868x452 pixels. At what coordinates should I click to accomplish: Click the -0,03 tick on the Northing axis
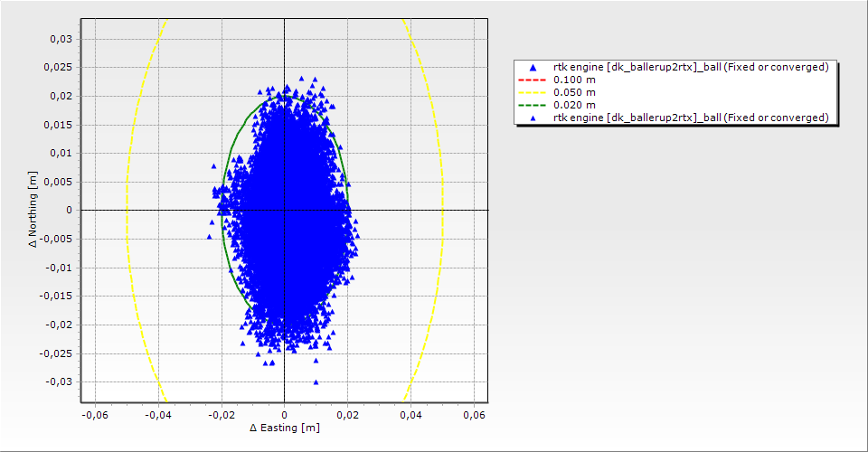(60, 381)
